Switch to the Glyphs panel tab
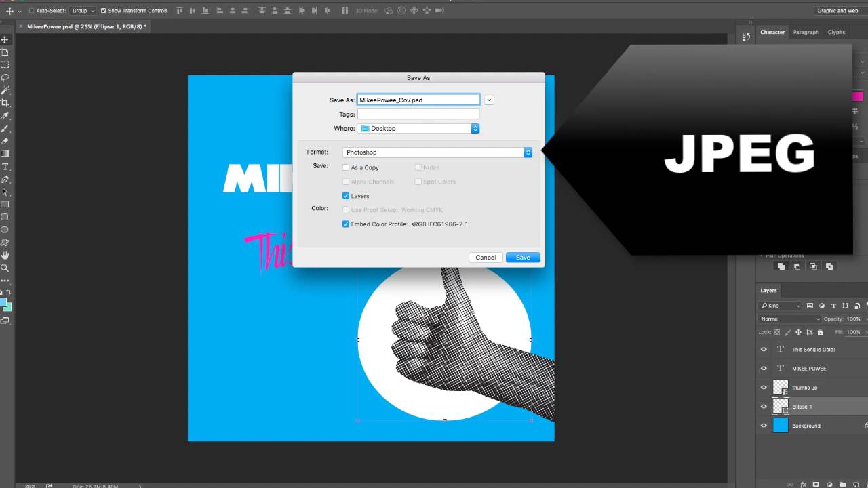The height and width of the screenshot is (488, 868). 837,32
